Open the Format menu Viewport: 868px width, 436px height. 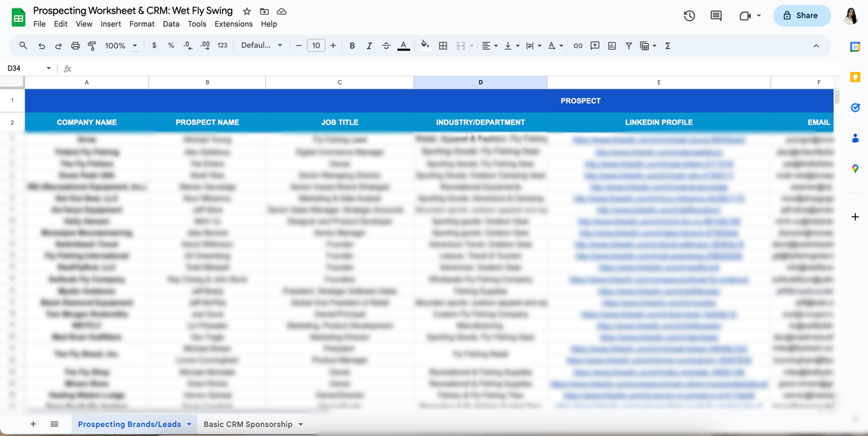142,24
